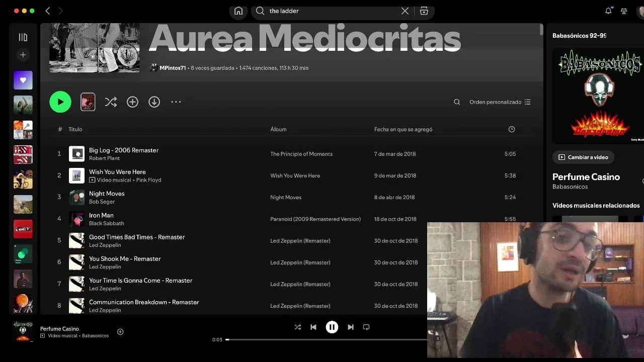
Task: Skip to the next track
Action: [x=351, y=327]
